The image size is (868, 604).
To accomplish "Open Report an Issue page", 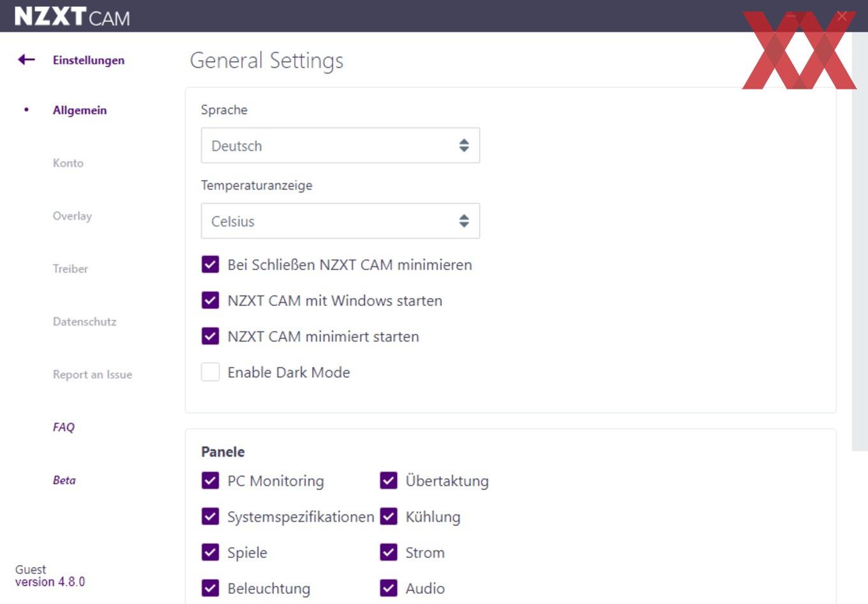I will 93,375.
